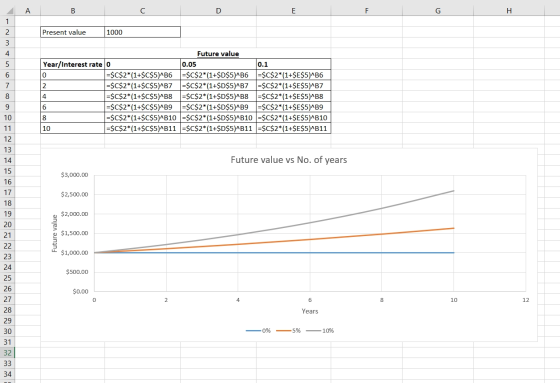Click the interest rate 0 cell in row 5
The height and width of the screenshot is (383, 560).
pyautogui.click(x=142, y=64)
